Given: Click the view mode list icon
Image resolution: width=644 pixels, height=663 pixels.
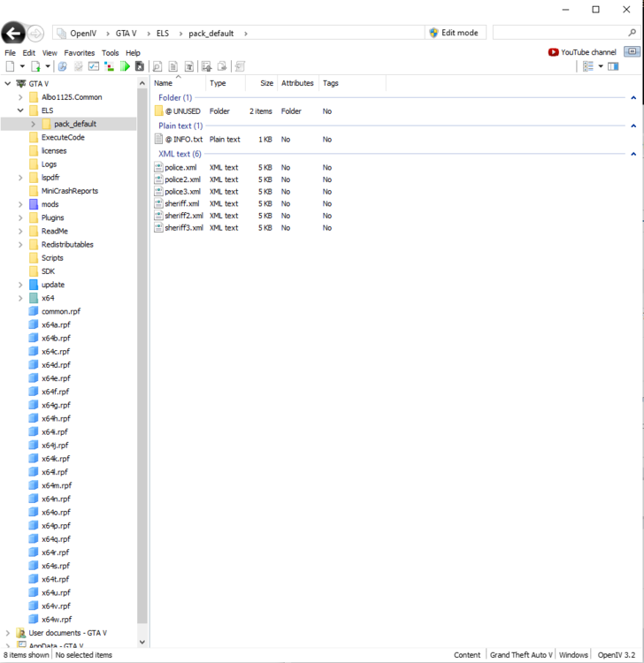Looking at the screenshot, I should click(x=588, y=66).
